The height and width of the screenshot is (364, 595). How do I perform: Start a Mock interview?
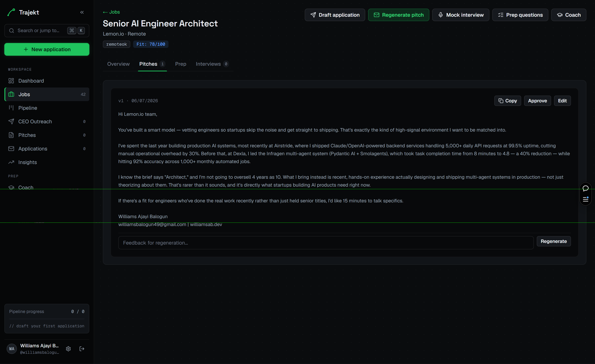click(x=461, y=15)
